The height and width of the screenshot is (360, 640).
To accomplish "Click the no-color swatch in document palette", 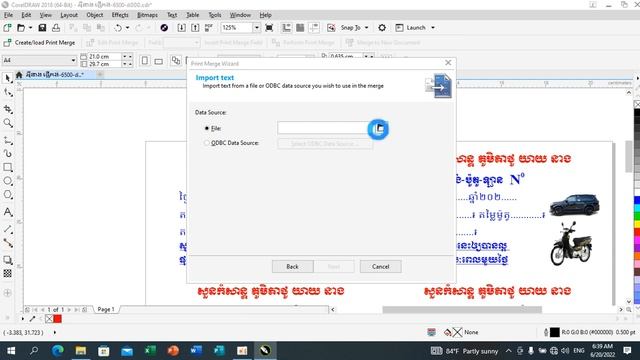I will [49, 319].
